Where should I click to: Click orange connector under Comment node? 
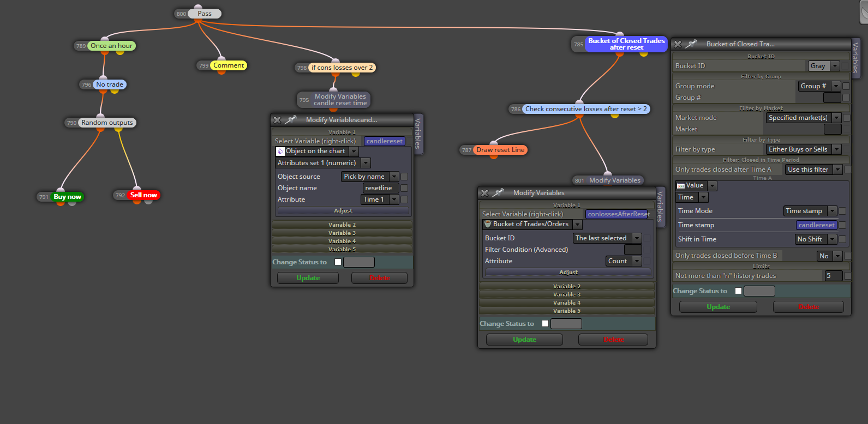(x=222, y=71)
